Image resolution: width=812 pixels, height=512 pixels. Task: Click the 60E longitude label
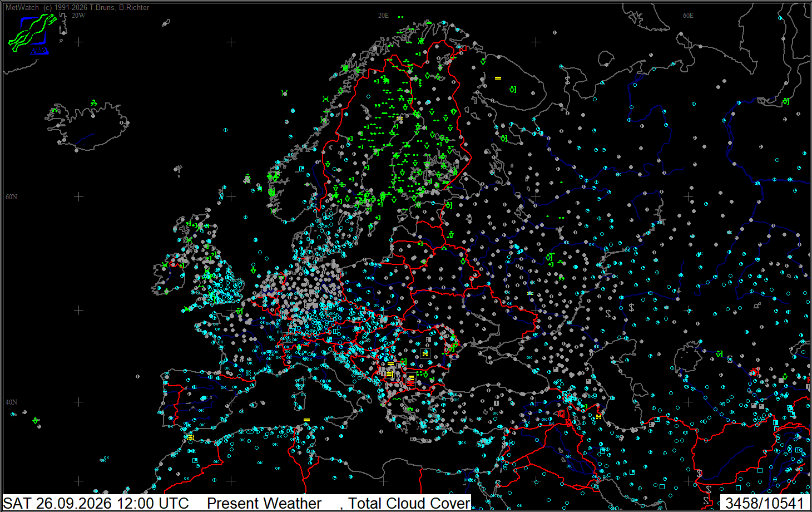[688, 16]
